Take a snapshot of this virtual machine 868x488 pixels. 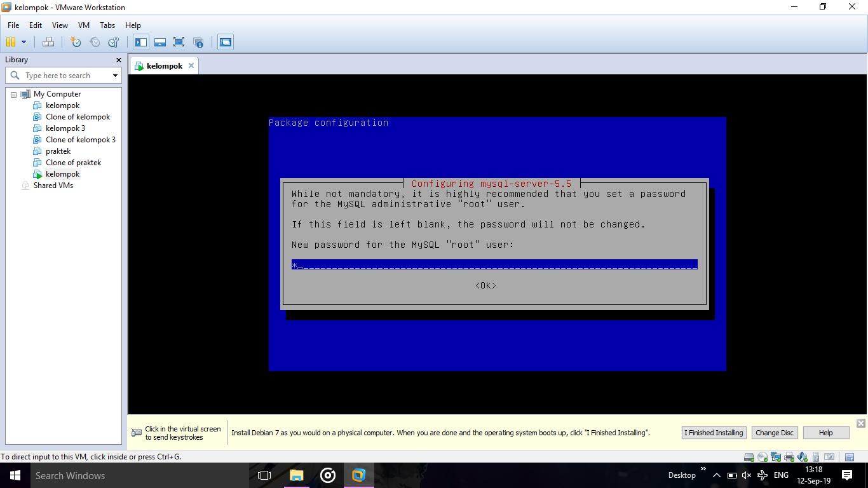point(76,42)
